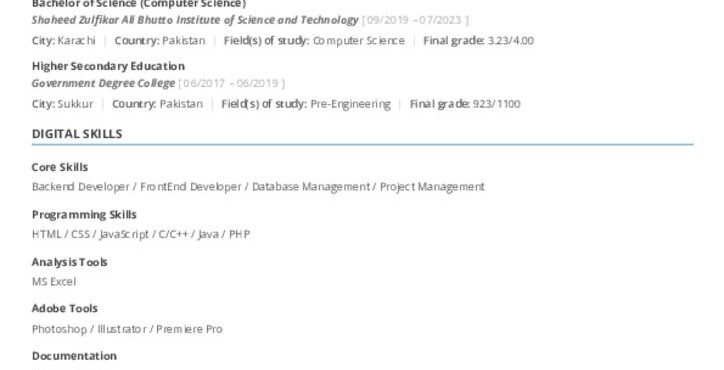Select the Documentation subheading
Image resolution: width=724 pixels, height=370 pixels.
click(x=74, y=356)
